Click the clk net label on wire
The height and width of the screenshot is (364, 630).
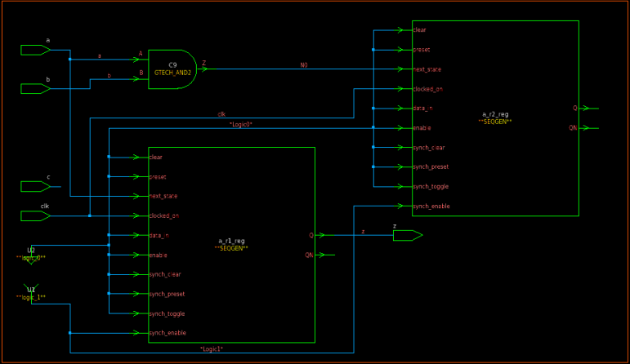(221, 114)
